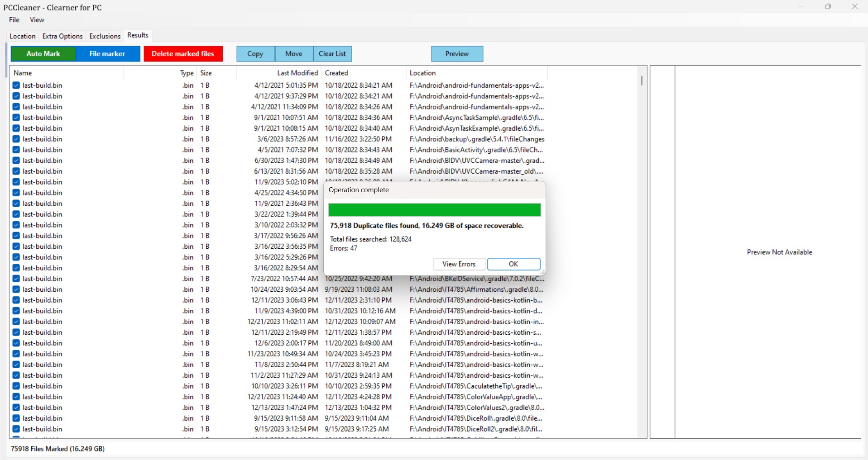Image resolution: width=868 pixels, height=460 pixels.
Task: Click the location starting F:\Android\IT4785\DiceRoll2
Action: point(476,429)
